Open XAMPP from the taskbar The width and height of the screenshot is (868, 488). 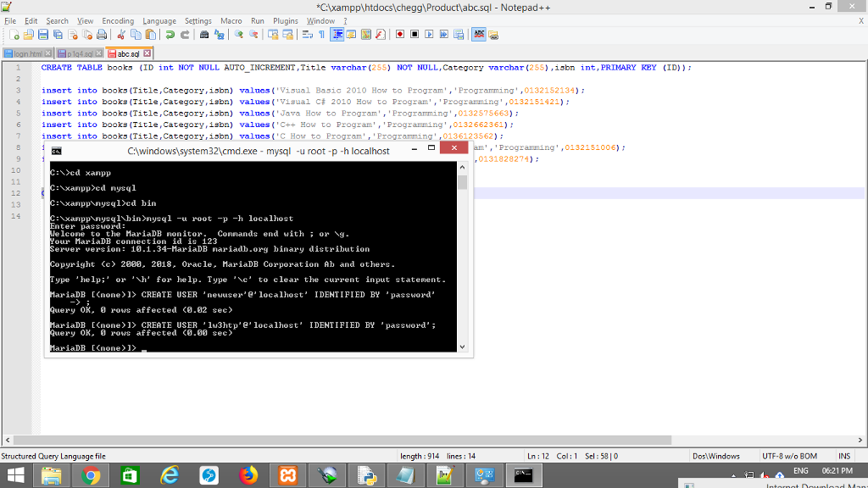[x=288, y=476]
